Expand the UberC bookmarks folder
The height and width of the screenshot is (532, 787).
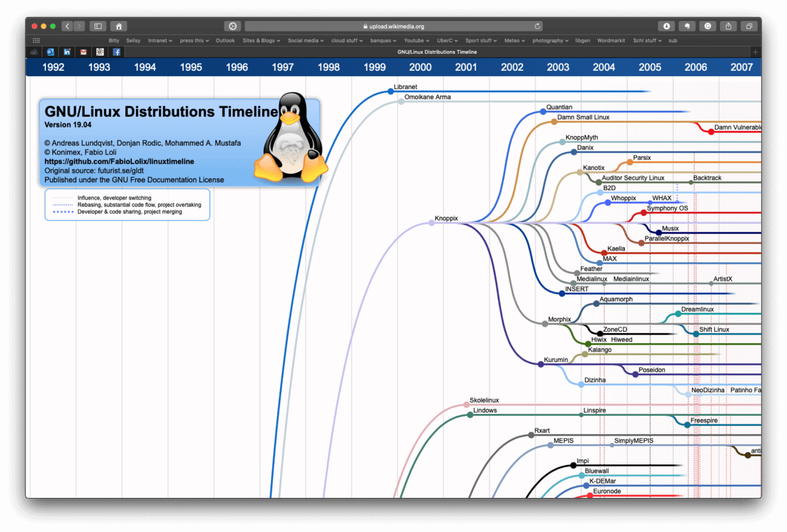tap(447, 41)
